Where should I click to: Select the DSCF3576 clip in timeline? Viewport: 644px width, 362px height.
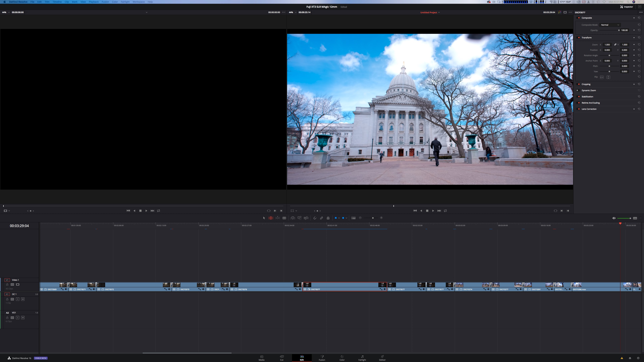click(266, 287)
